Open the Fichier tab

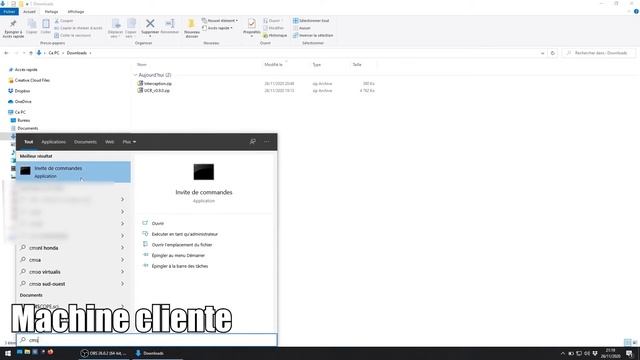click(x=9, y=12)
